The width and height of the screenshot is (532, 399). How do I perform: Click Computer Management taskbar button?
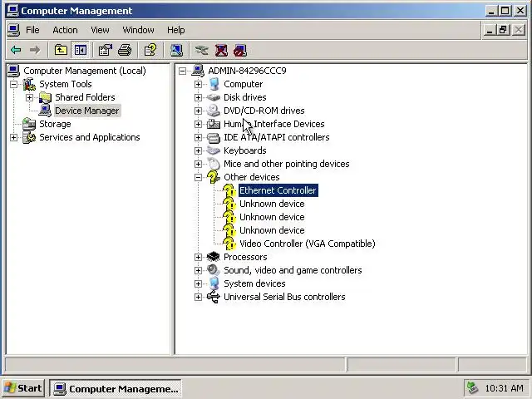[x=116, y=388]
